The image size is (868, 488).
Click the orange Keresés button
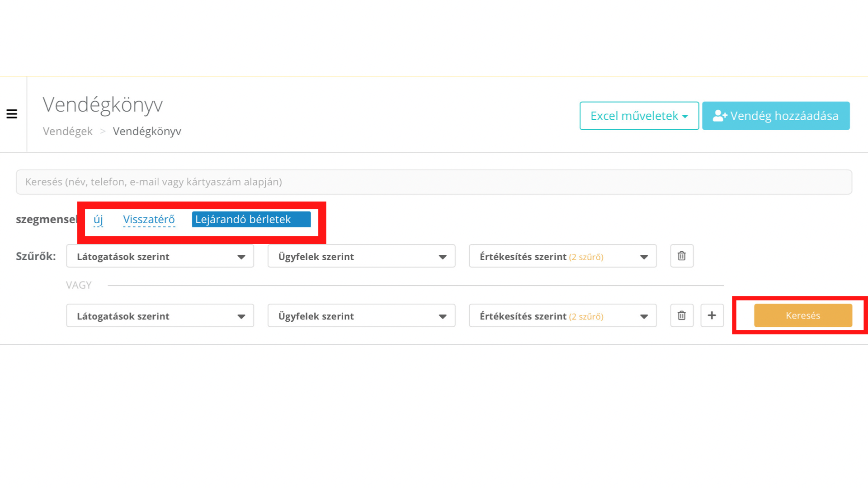coord(803,315)
